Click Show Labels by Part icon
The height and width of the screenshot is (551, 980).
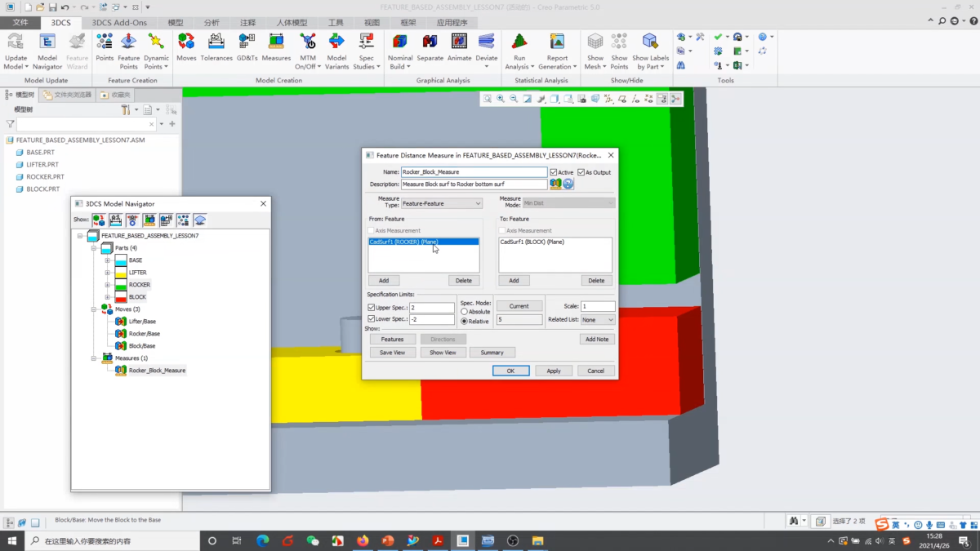point(650,42)
